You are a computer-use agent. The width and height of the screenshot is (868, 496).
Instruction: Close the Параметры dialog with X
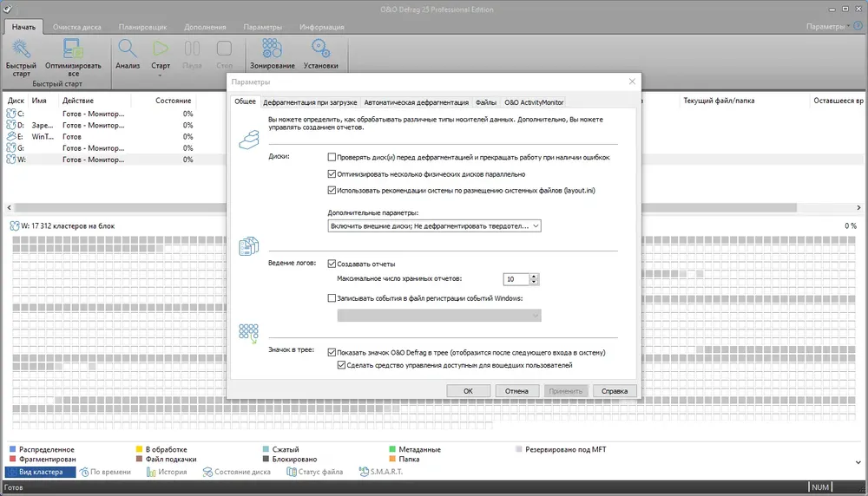632,82
